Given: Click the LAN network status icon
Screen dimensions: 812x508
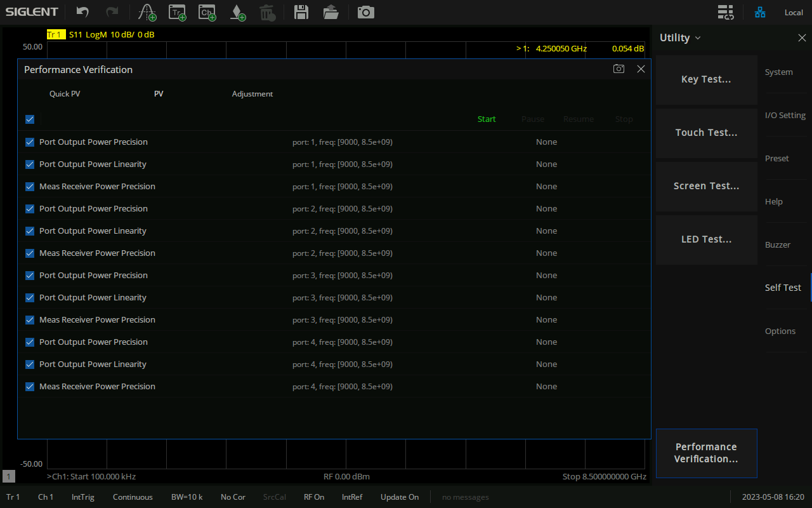Looking at the screenshot, I should [x=759, y=12].
